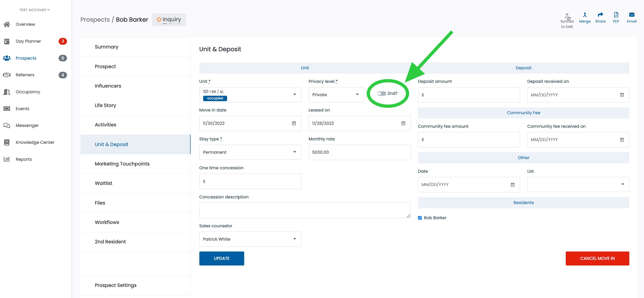Open the Move in date calendar picker
Viewport: 644px width, 298px height.
coord(294,123)
